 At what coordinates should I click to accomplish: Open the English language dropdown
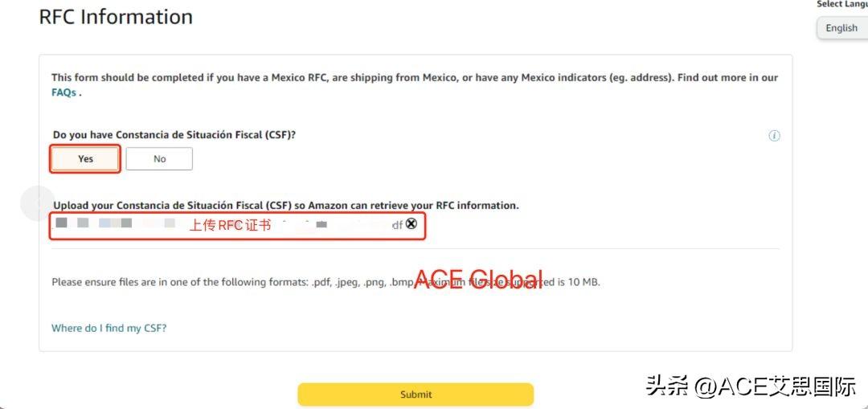pyautogui.click(x=842, y=27)
